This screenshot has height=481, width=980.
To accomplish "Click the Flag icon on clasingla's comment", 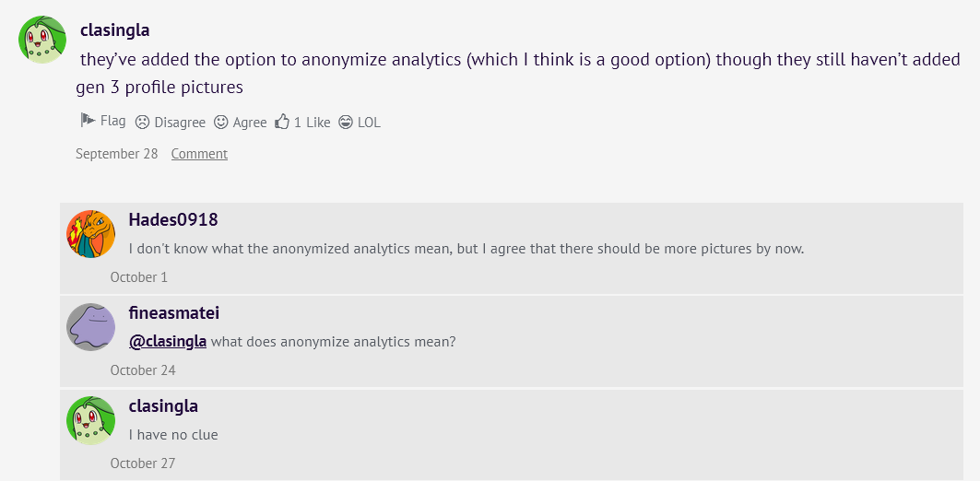I will 88,121.
